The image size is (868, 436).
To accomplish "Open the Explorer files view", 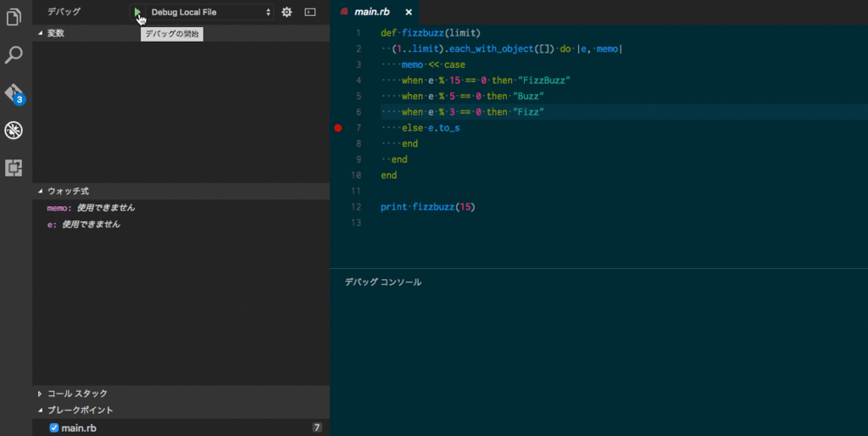I will [14, 17].
